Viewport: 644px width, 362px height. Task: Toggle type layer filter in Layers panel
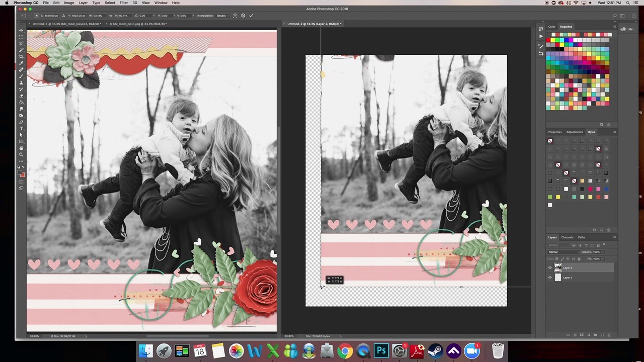coord(586,245)
